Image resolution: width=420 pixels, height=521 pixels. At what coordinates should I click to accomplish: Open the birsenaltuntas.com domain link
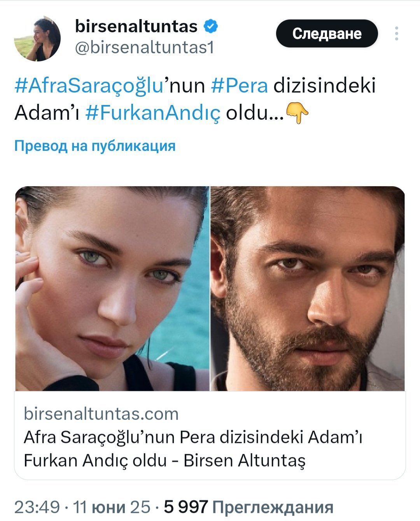[101, 414]
